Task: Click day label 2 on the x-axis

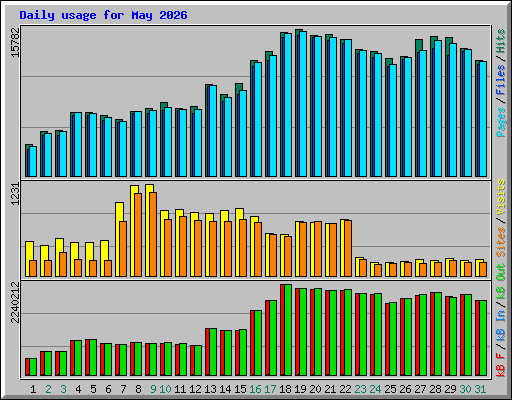Action: click(x=48, y=389)
